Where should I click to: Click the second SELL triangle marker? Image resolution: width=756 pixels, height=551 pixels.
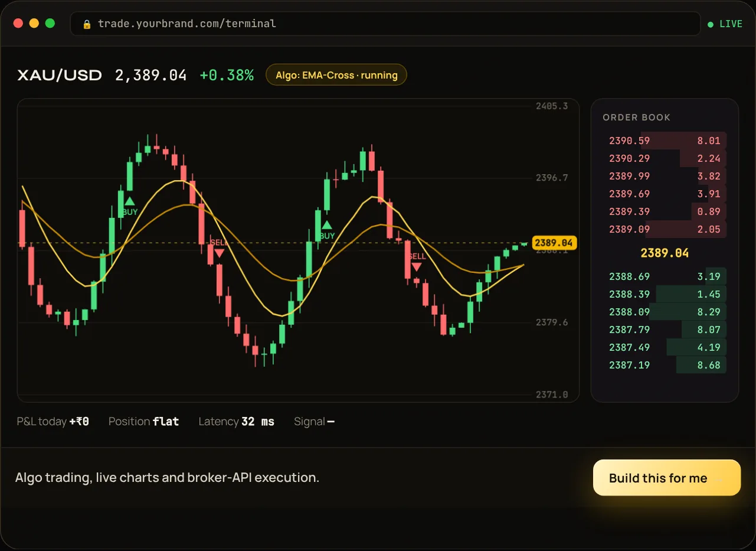click(417, 267)
